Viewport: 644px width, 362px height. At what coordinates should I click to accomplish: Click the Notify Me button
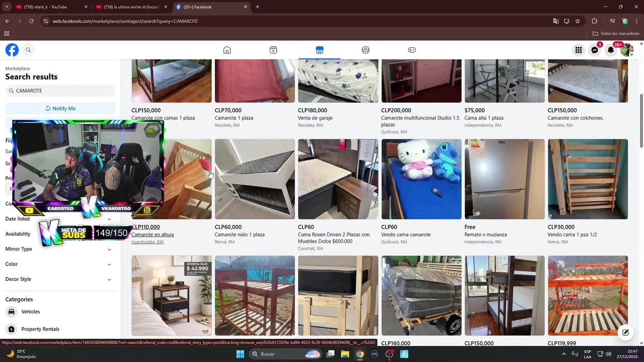click(60, 108)
